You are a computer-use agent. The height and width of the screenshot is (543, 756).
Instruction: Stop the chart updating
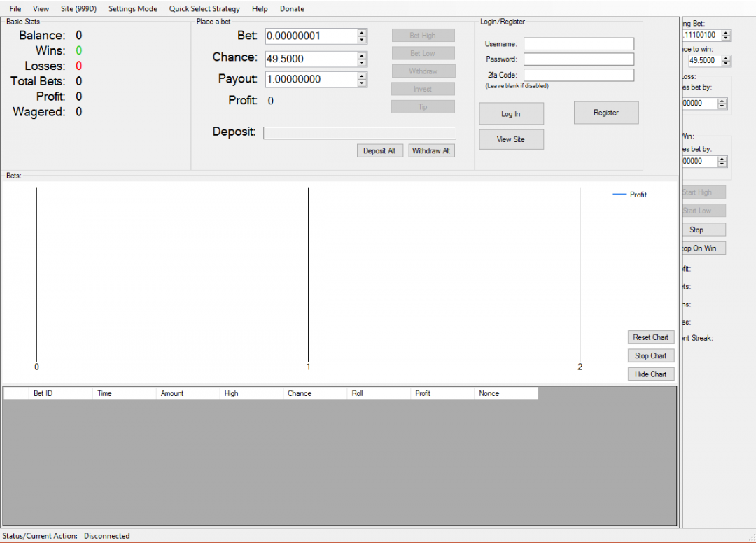click(x=651, y=355)
